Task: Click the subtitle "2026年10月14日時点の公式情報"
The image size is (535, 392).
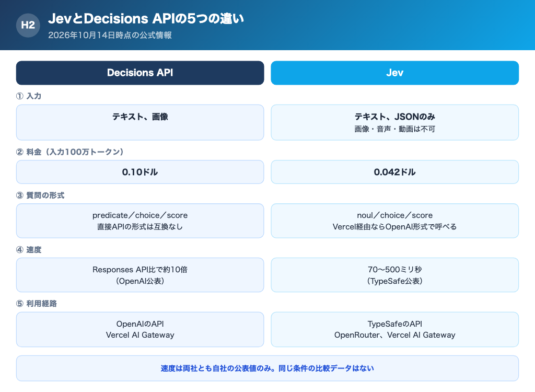Action: (x=110, y=35)
